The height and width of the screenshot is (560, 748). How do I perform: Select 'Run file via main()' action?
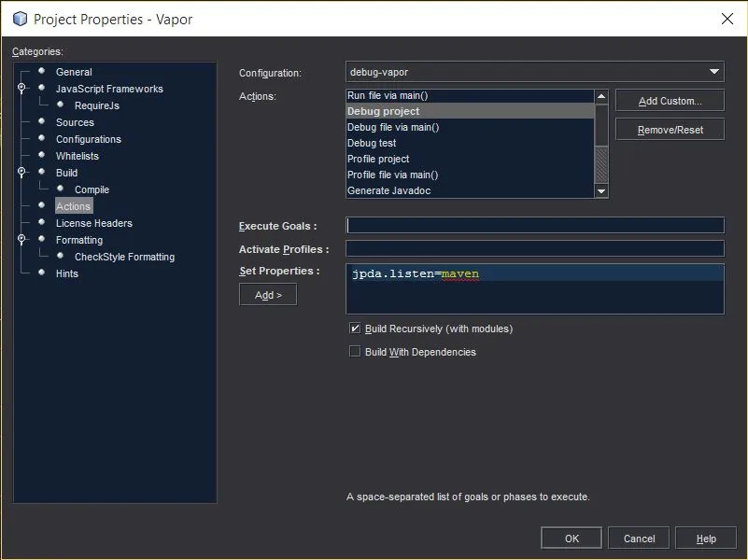470,95
